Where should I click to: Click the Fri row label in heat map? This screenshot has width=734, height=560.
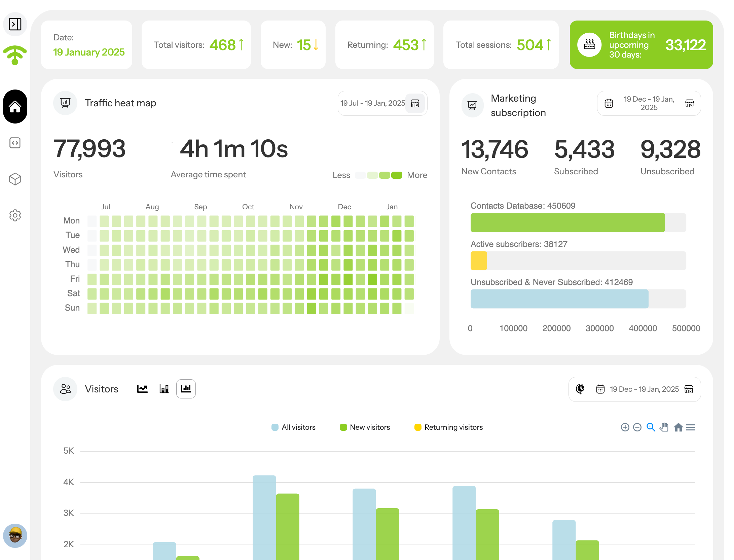75,279
